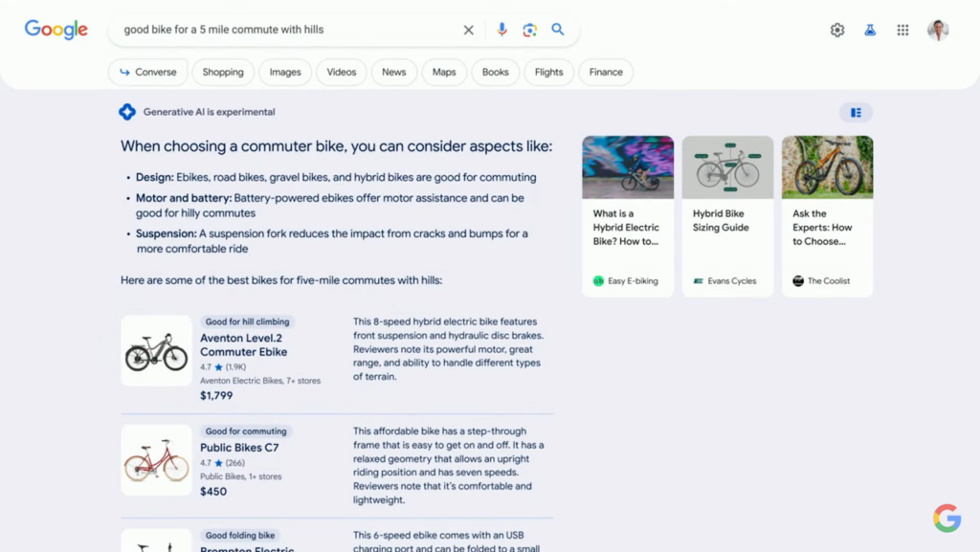This screenshot has width=980, height=552.
Task: Click the orange mountain bike thumbnail
Action: point(828,167)
